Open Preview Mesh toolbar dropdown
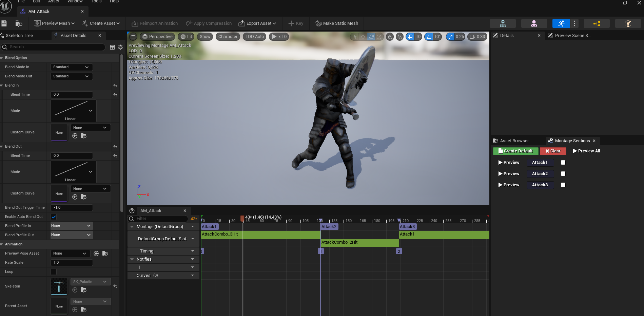644x316 pixels. 54,23
